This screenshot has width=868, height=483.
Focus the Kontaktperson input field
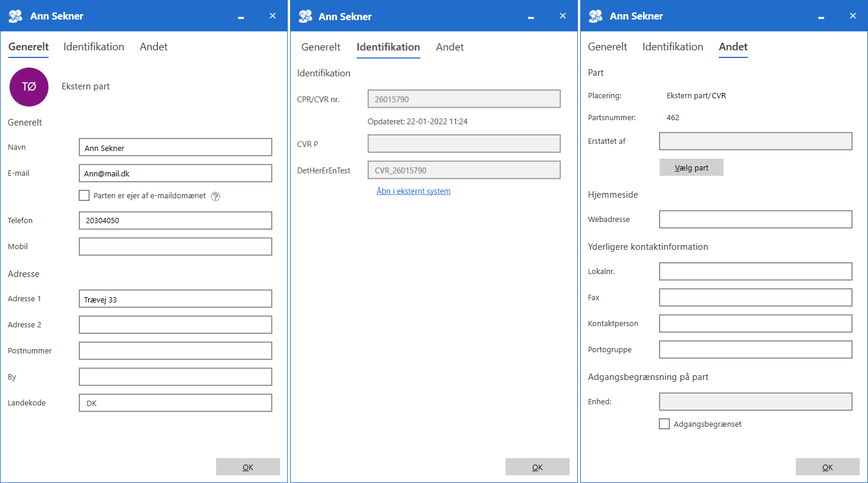755,324
